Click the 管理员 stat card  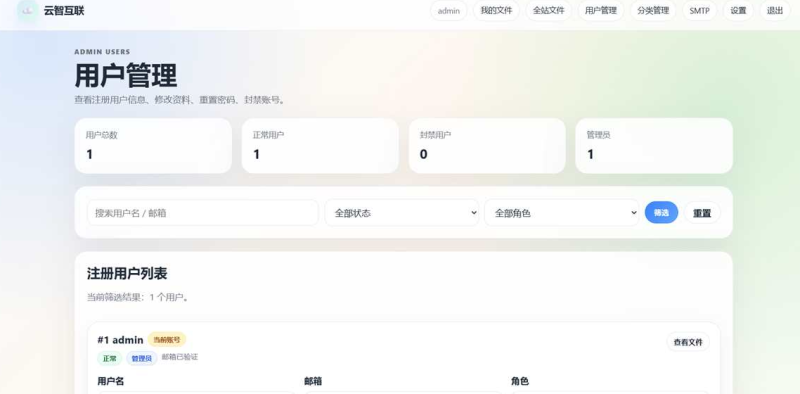654,146
